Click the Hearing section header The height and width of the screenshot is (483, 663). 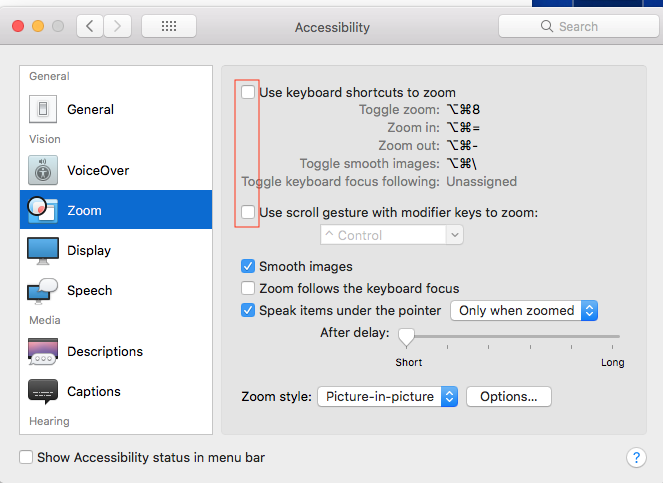pos(49,421)
